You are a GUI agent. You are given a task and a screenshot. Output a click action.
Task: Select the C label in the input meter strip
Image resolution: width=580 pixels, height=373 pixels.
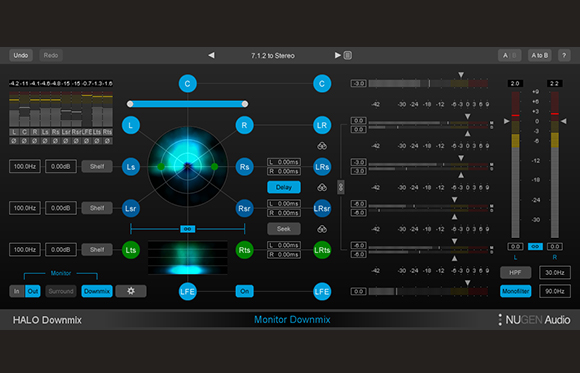(x=24, y=132)
